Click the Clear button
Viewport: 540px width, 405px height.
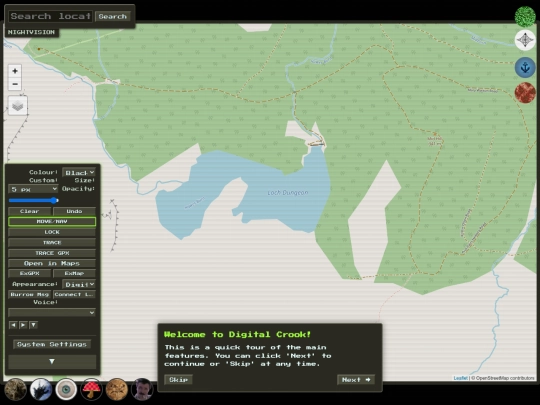tap(30, 211)
